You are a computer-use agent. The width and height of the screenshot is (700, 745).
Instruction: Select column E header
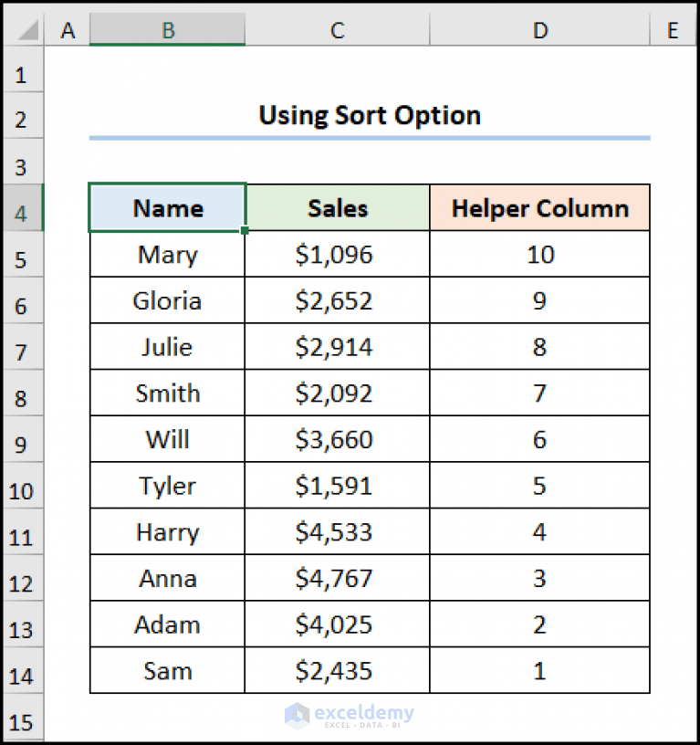coord(673,30)
